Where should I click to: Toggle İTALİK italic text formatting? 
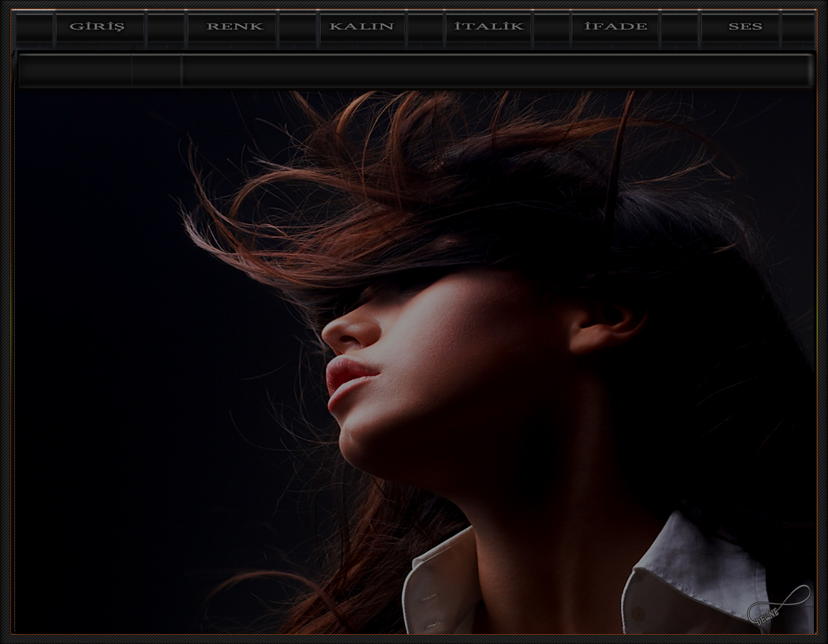(x=488, y=27)
